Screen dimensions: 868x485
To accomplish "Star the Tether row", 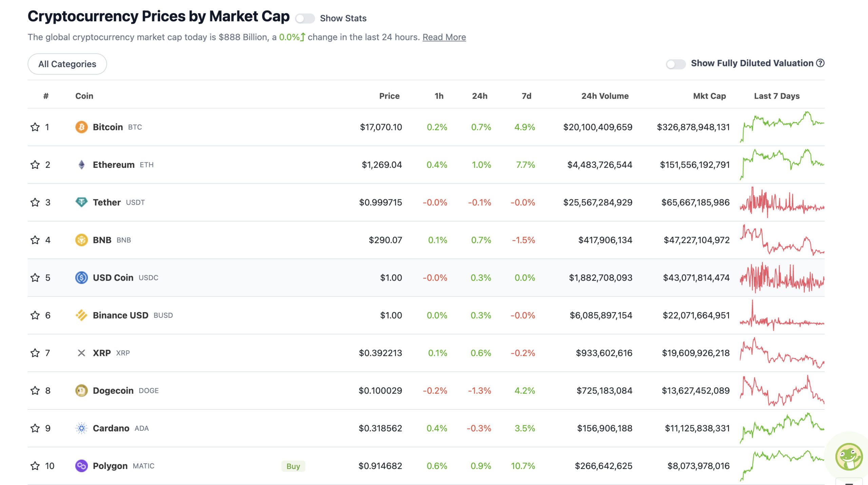I will click(35, 202).
